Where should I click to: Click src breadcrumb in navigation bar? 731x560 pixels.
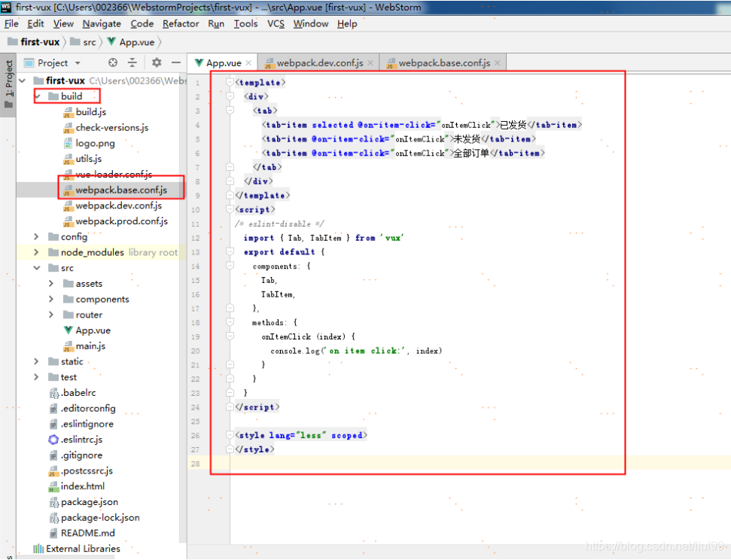[x=83, y=42]
